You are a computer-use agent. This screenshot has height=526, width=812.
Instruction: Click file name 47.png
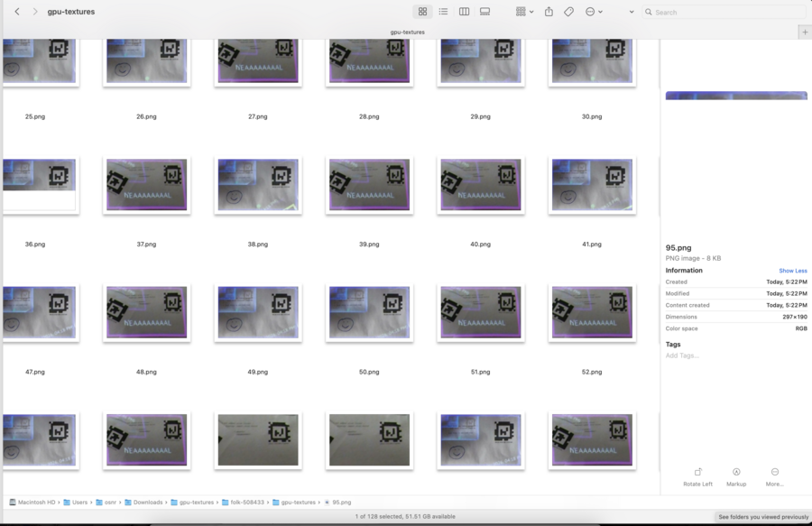point(35,372)
